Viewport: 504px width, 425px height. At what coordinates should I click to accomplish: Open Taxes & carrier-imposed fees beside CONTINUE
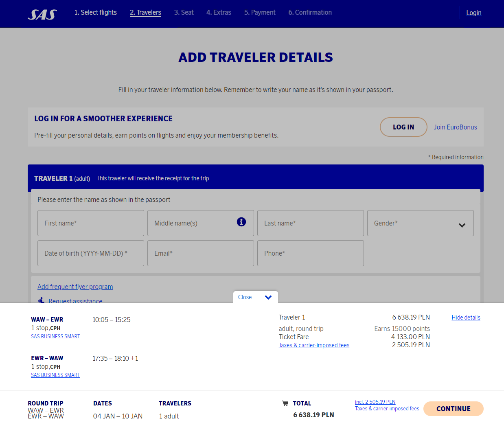pos(387,408)
